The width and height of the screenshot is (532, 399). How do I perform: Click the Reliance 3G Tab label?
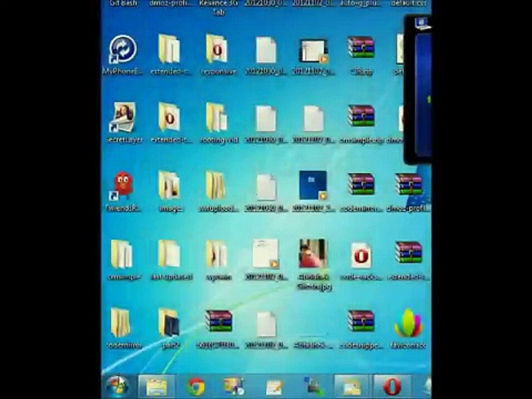coord(218,7)
